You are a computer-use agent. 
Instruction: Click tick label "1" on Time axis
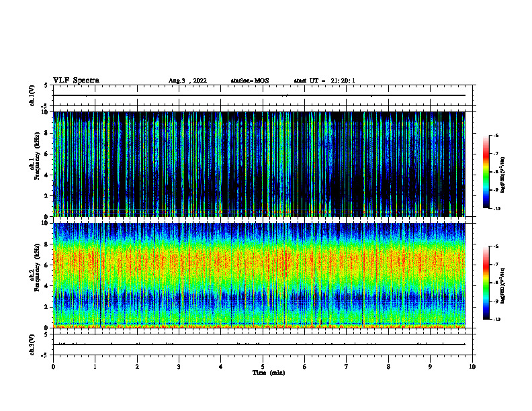pyautogui.click(x=95, y=367)
